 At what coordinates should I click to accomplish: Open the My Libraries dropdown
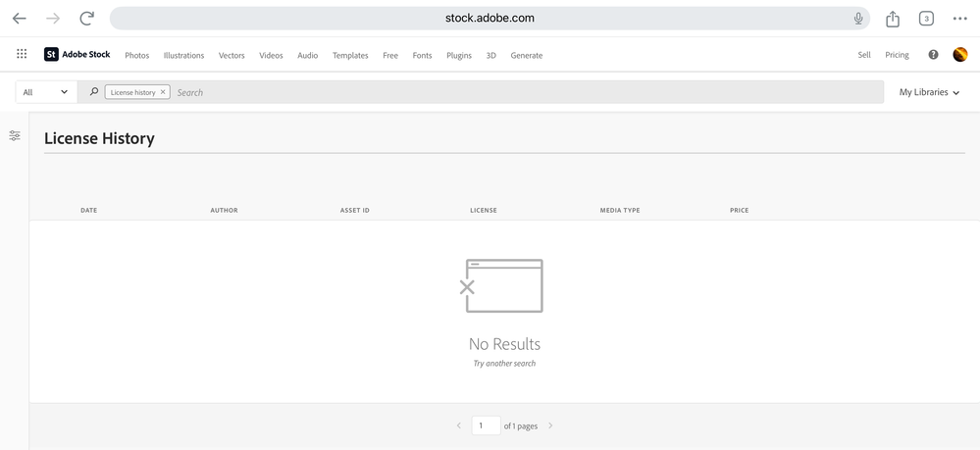click(x=929, y=92)
